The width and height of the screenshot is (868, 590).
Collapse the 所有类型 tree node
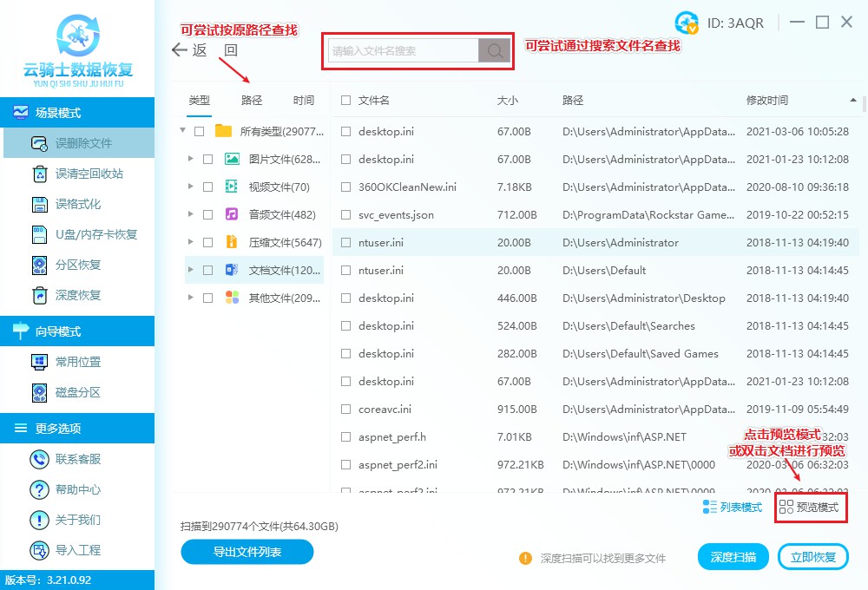tap(182, 131)
